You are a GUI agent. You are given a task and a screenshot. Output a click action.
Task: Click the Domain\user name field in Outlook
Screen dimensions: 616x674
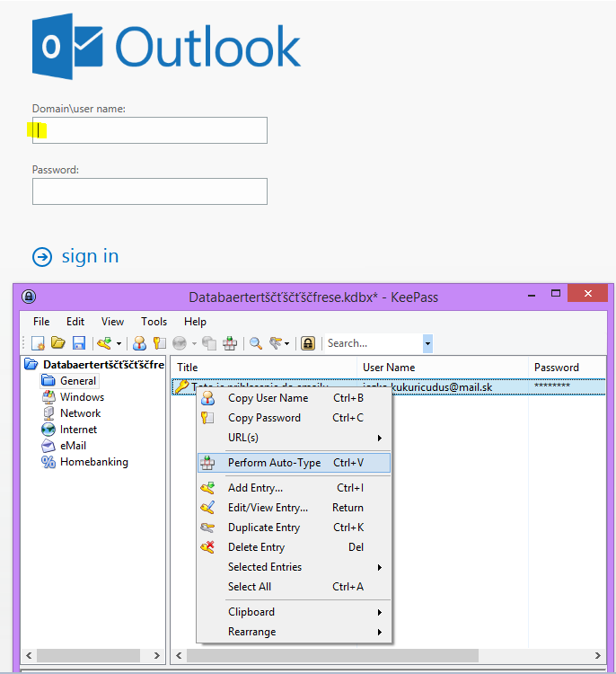149,130
